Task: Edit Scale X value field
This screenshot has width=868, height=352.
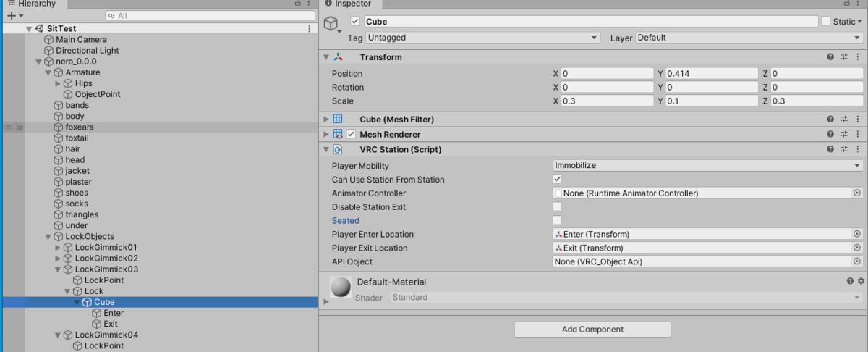Action: [608, 101]
